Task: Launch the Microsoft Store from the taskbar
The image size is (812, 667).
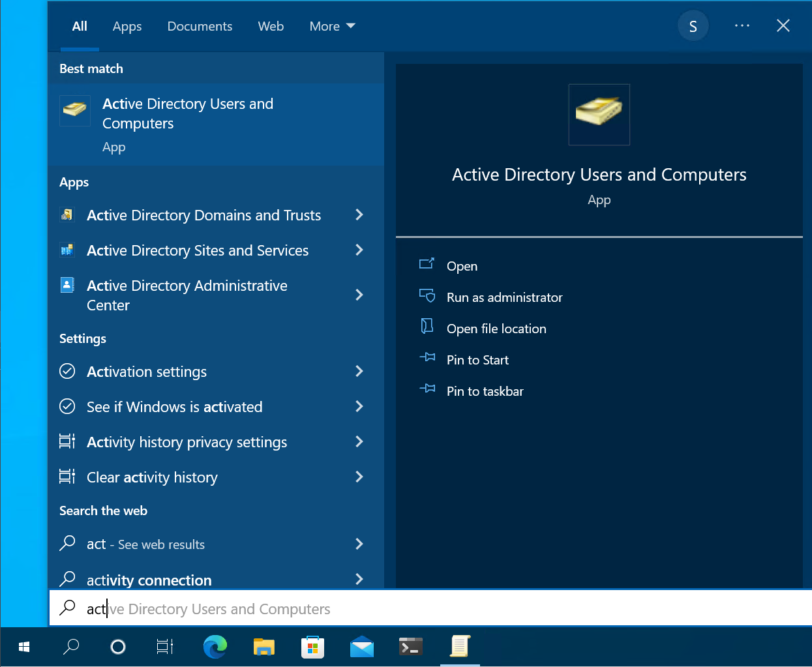Action: (x=312, y=647)
